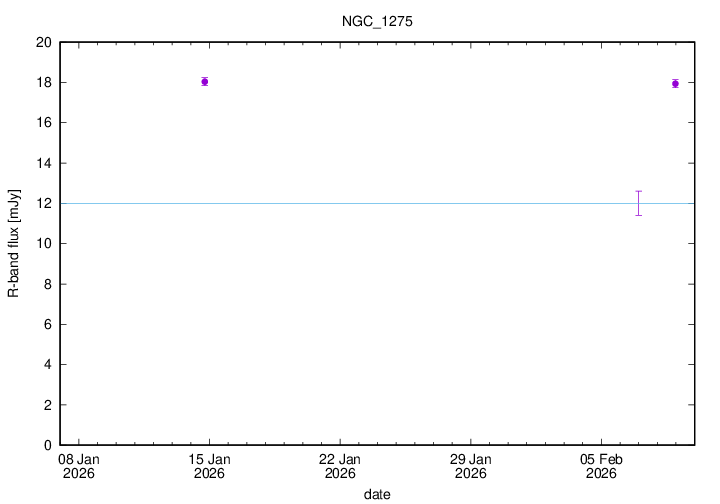Click the y-axis tick label 20

click(x=43, y=43)
